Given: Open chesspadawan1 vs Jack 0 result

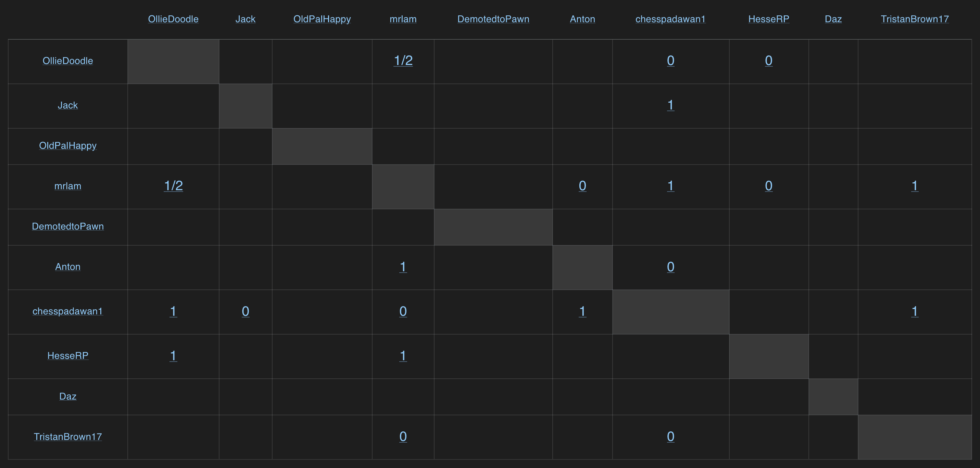Looking at the screenshot, I should (246, 311).
